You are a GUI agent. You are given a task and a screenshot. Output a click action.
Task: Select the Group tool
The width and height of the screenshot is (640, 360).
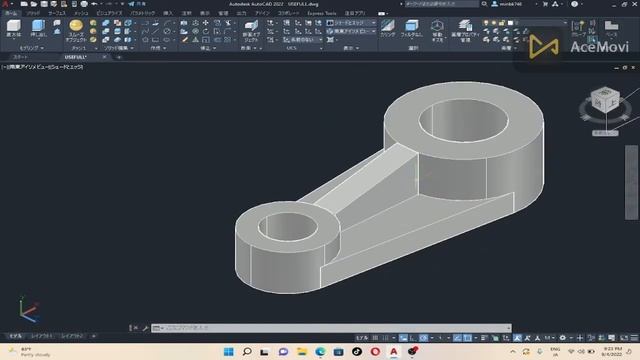click(578, 29)
